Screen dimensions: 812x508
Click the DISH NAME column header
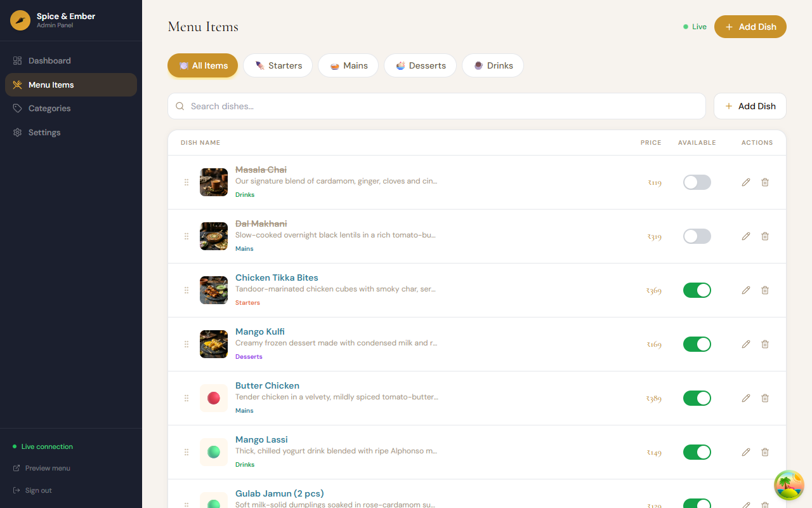coord(200,143)
